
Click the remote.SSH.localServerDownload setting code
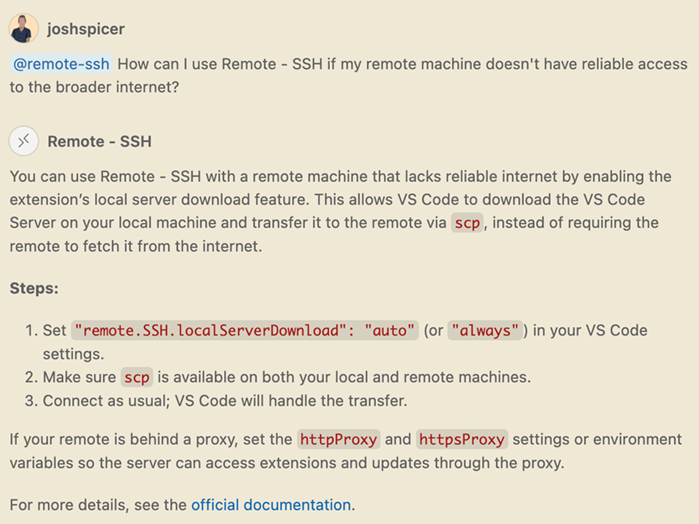click(244, 331)
